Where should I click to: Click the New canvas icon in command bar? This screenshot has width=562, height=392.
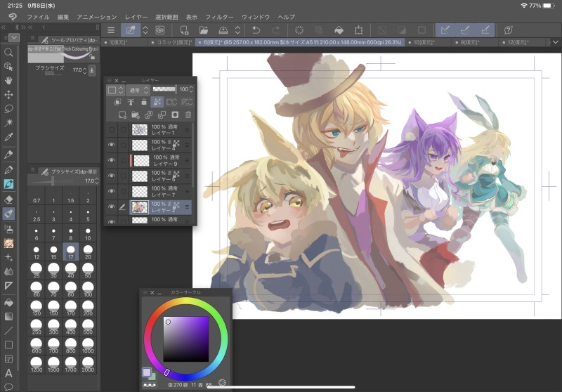pyautogui.click(x=184, y=30)
